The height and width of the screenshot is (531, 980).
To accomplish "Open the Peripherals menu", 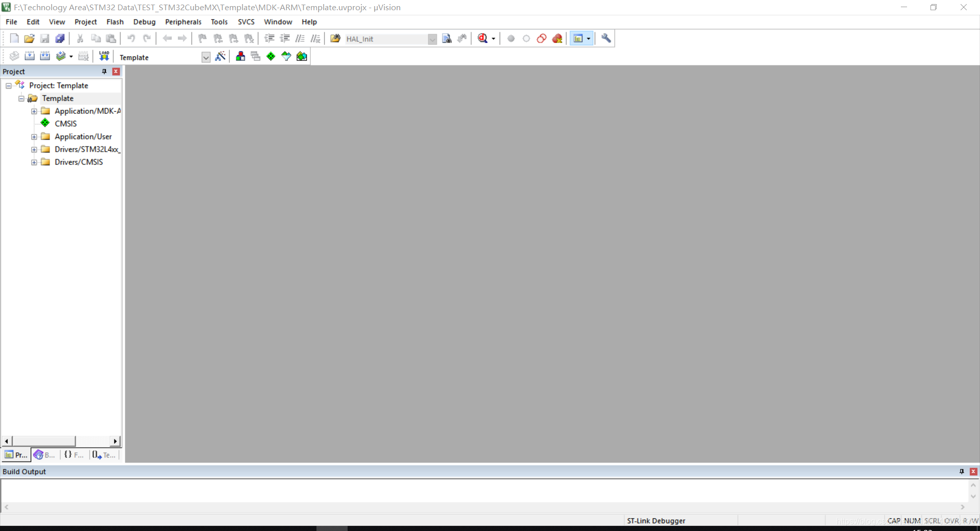I will tap(183, 22).
